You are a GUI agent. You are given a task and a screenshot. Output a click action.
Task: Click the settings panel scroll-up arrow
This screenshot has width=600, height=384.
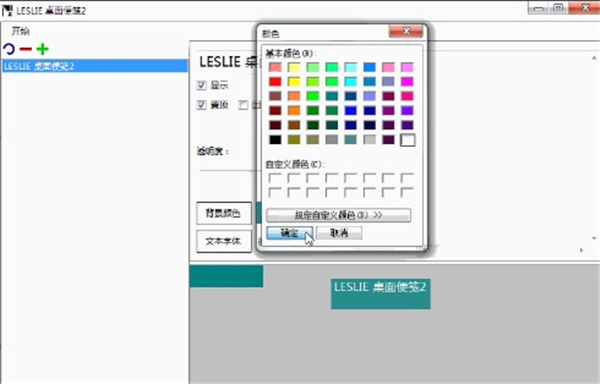[x=594, y=58]
